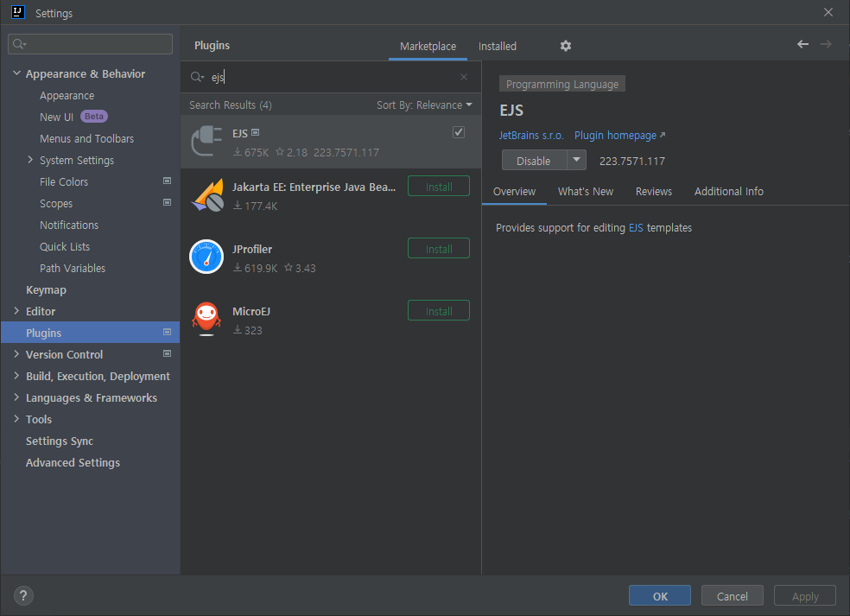Image resolution: width=850 pixels, height=616 pixels.
Task: Open Path Variables settings
Action: pos(72,269)
